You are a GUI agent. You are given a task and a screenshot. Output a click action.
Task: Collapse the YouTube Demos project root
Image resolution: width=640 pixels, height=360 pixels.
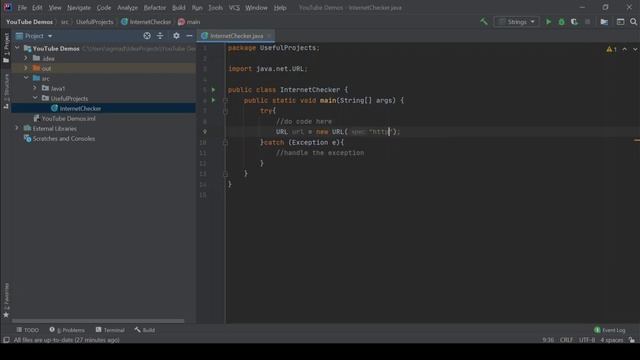[x=17, y=48]
